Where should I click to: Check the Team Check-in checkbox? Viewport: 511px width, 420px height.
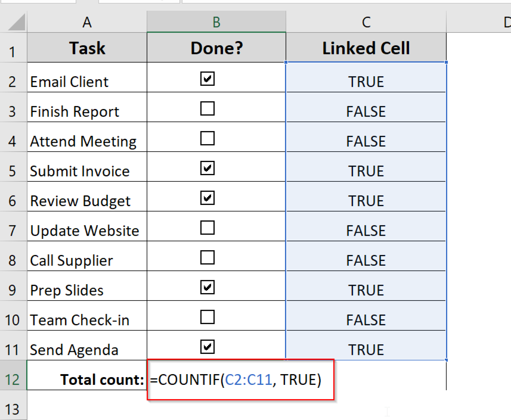coord(208,317)
